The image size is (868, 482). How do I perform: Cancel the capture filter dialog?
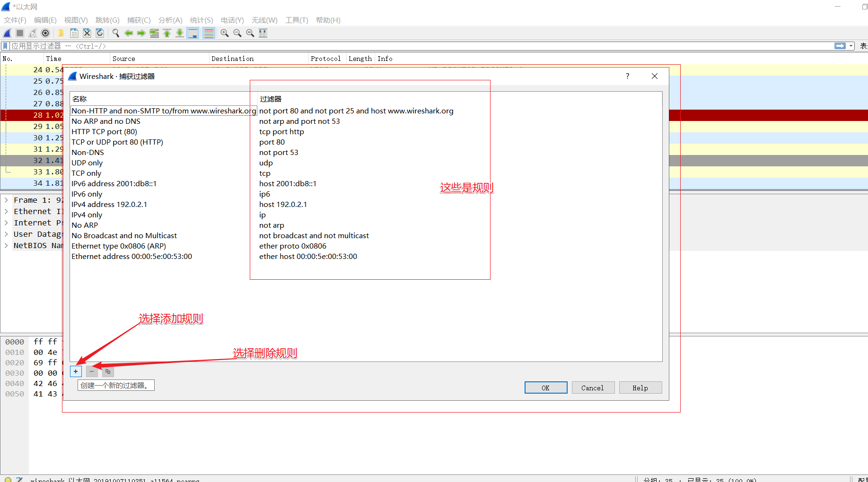(x=593, y=387)
